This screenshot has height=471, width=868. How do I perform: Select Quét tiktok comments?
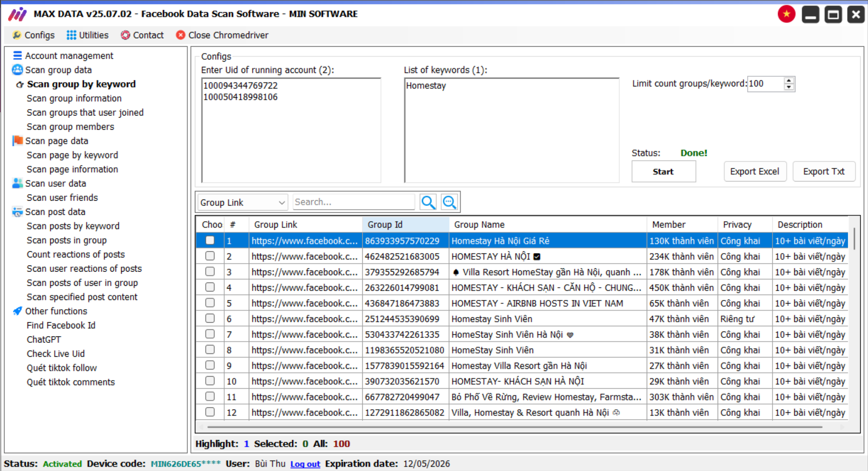tap(71, 382)
